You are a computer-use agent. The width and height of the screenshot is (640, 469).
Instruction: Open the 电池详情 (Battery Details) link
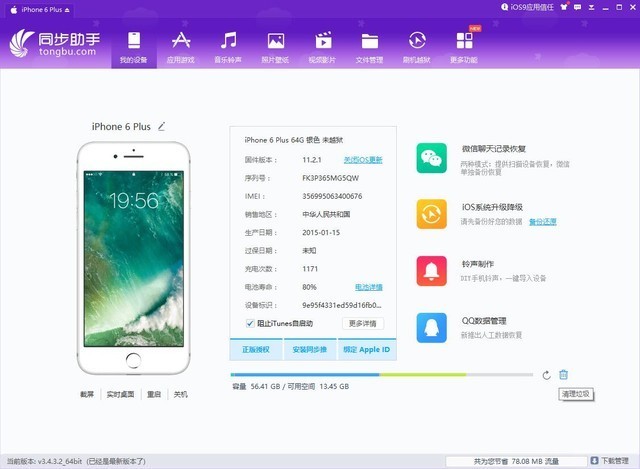click(369, 287)
